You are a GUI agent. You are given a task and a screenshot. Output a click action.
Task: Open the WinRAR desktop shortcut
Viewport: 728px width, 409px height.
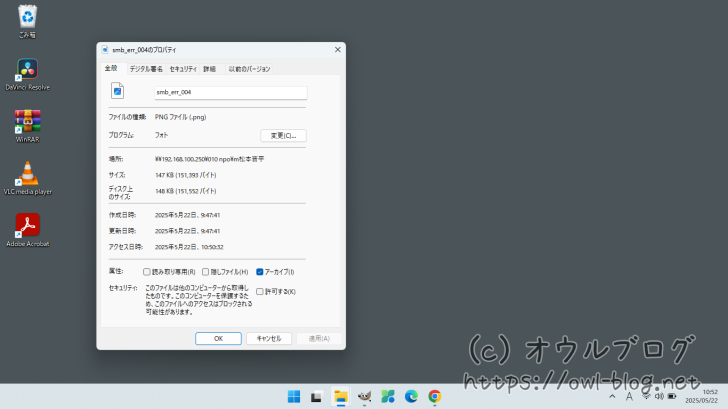pyautogui.click(x=27, y=126)
